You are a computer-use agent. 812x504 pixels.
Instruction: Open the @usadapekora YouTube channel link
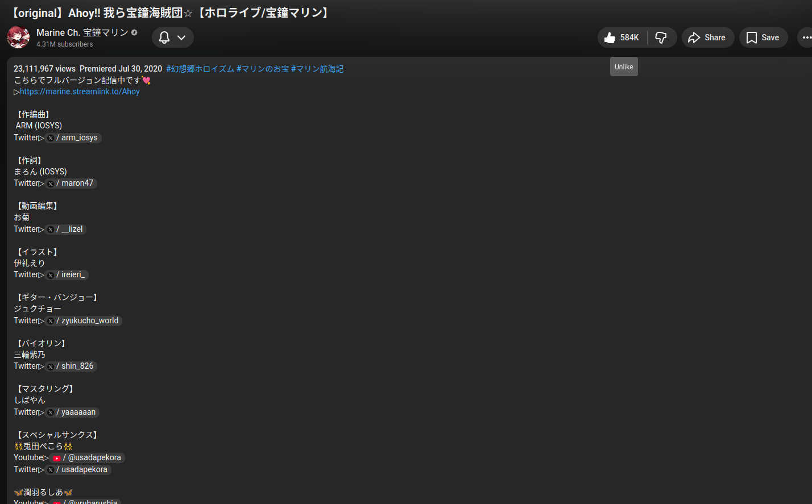tap(87, 457)
